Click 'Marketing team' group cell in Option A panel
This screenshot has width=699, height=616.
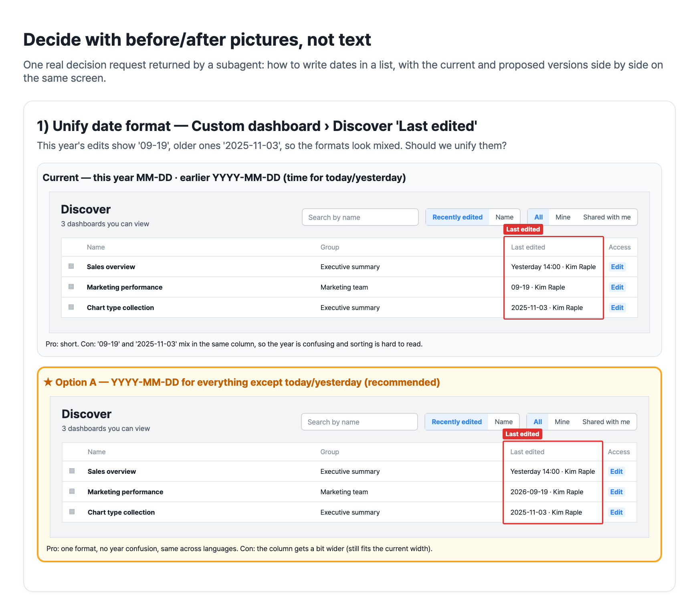click(x=344, y=492)
